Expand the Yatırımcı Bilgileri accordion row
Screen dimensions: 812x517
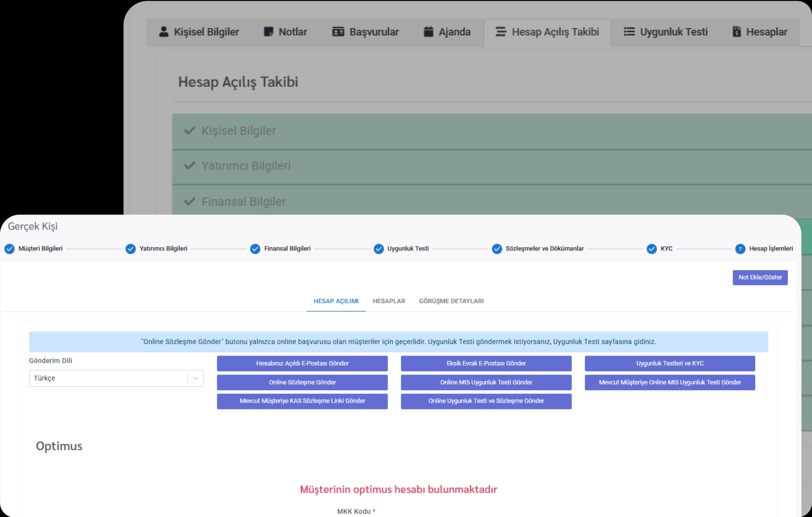[x=246, y=166]
